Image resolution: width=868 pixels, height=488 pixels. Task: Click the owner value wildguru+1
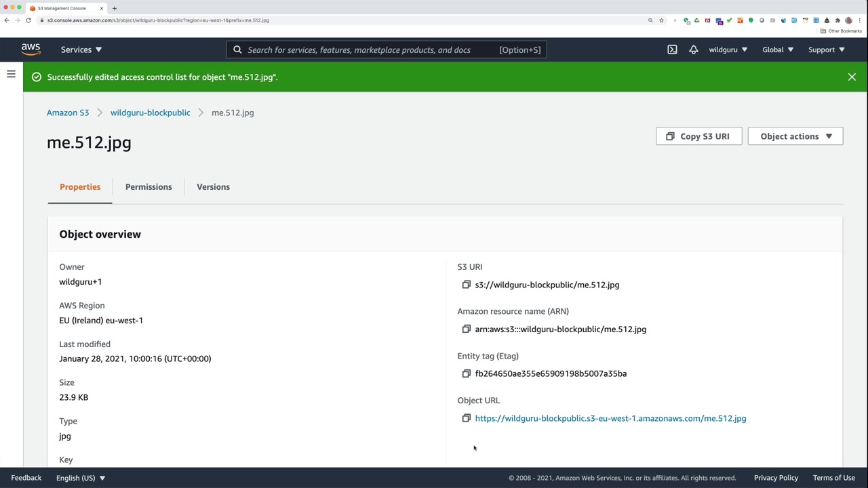tap(80, 282)
